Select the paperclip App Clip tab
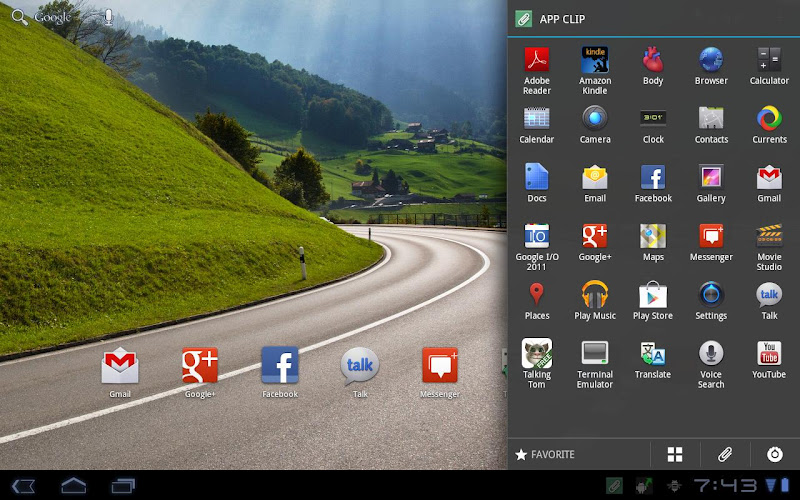 pos(724,454)
